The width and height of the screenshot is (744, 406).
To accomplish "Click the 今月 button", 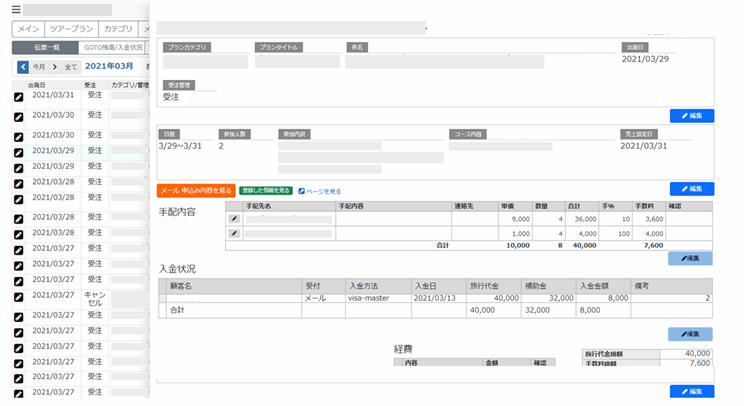I will (38, 67).
